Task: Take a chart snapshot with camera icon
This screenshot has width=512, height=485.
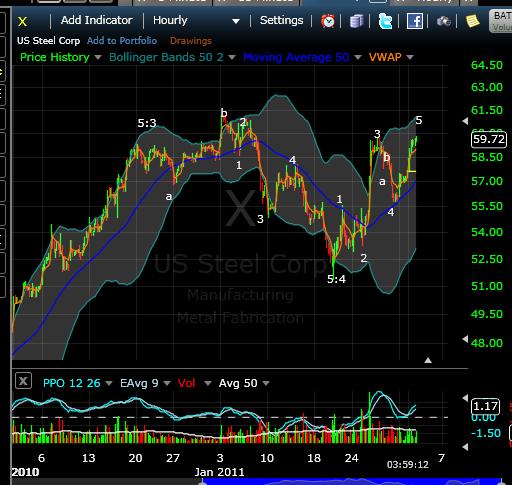Action: [x=444, y=21]
